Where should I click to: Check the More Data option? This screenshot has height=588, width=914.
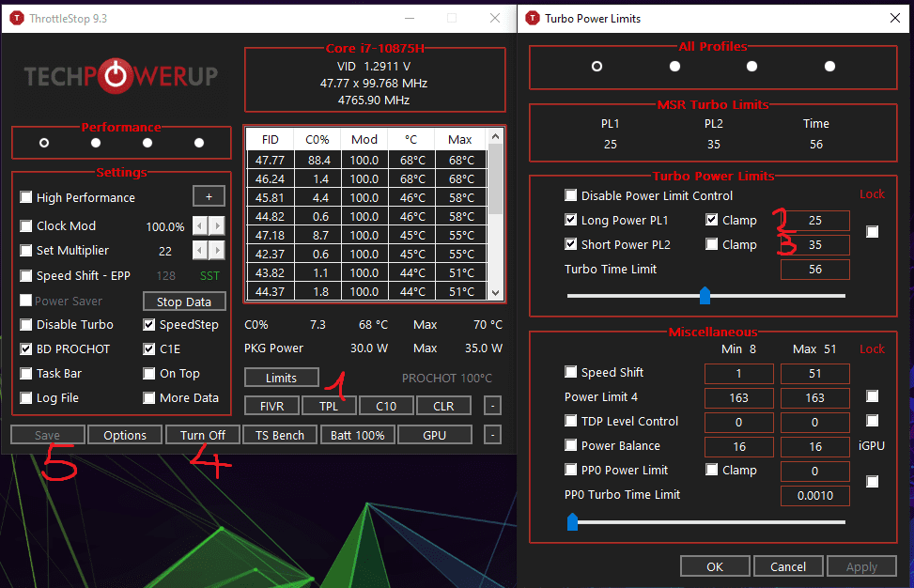149,397
